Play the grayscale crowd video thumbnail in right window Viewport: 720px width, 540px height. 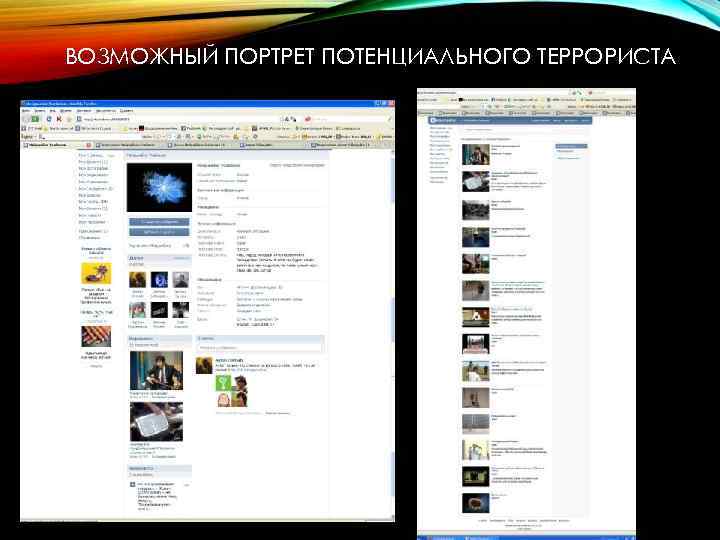pos(476,210)
